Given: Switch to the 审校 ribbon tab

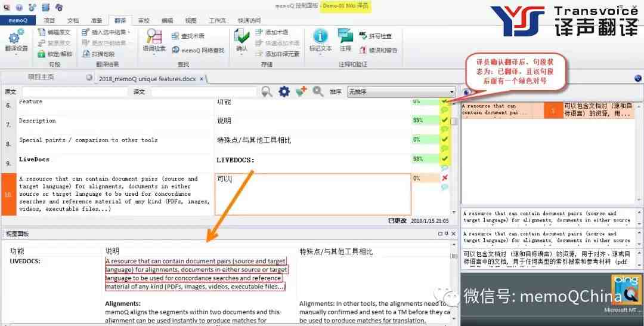Looking at the screenshot, I should tap(144, 20).
